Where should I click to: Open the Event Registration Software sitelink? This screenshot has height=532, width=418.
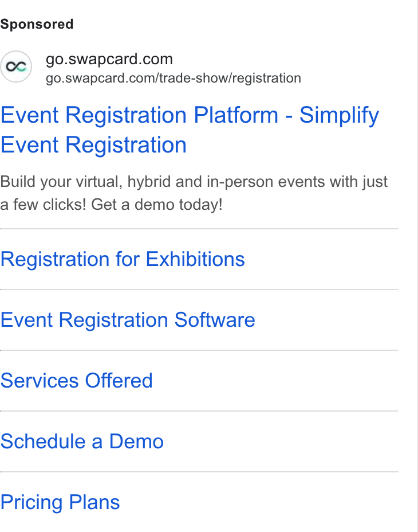tap(128, 320)
